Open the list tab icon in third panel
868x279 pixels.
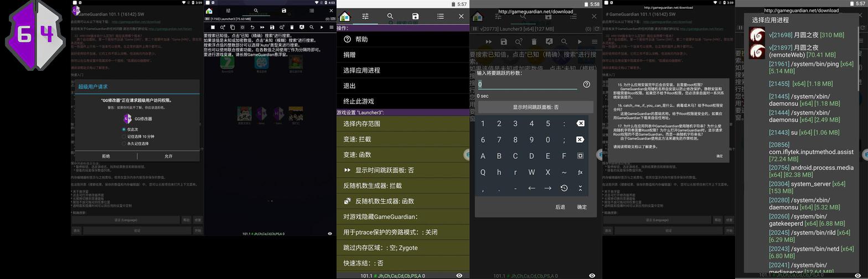(x=440, y=17)
